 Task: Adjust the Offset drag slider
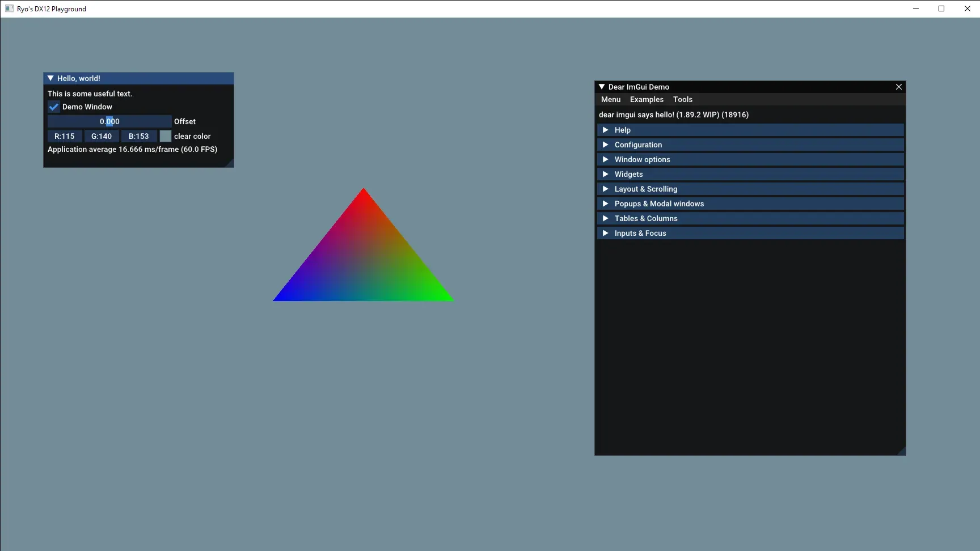click(x=108, y=121)
